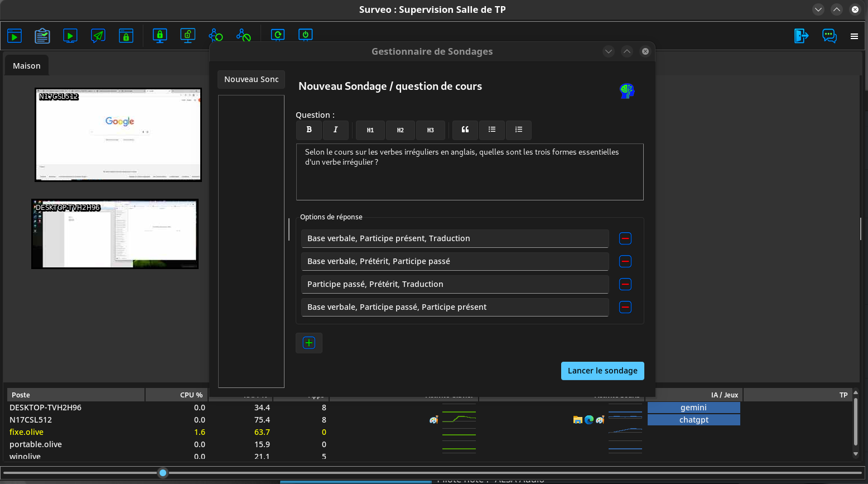The height and width of the screenshot is (484, 868).
Task: Open the clipboard survey manager tool
Action: coord(42,35)
